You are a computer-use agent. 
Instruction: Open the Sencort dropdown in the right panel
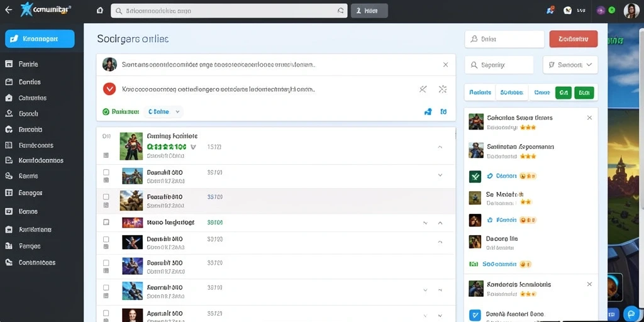570,65
